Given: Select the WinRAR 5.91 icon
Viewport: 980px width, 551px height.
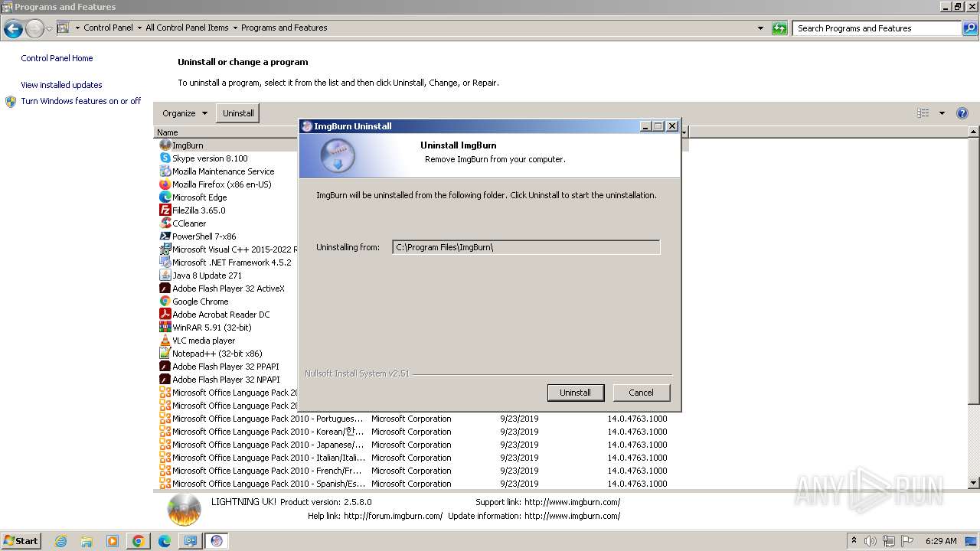Looking at the screenshot, I should click(x=165, y=328).
